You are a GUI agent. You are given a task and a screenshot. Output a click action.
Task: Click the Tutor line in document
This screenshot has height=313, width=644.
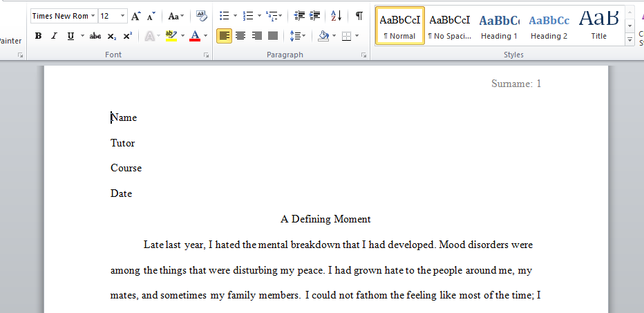[122, 143]
